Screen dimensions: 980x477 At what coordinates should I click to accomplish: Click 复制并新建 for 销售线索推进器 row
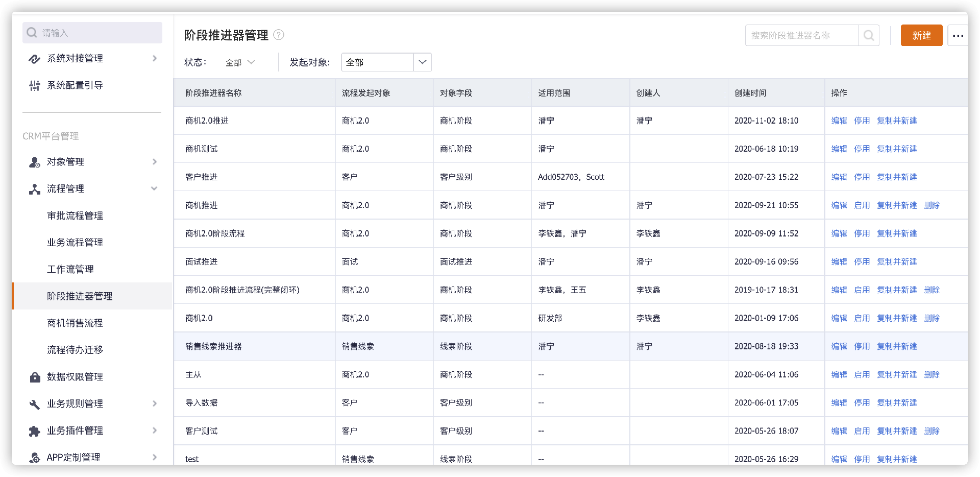897,346
